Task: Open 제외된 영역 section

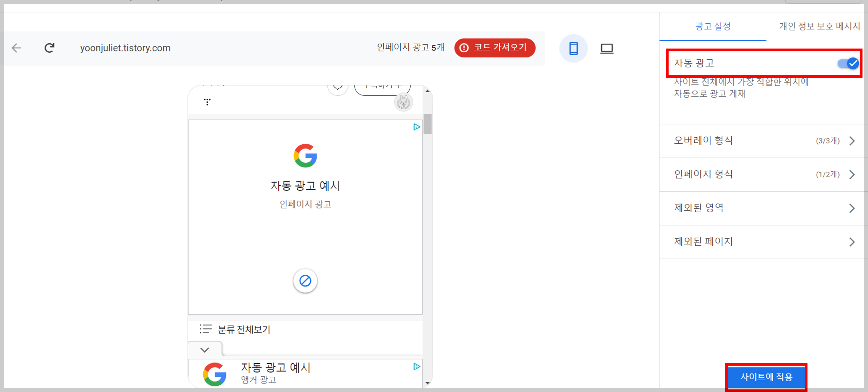Action: [x=763, y=208]
